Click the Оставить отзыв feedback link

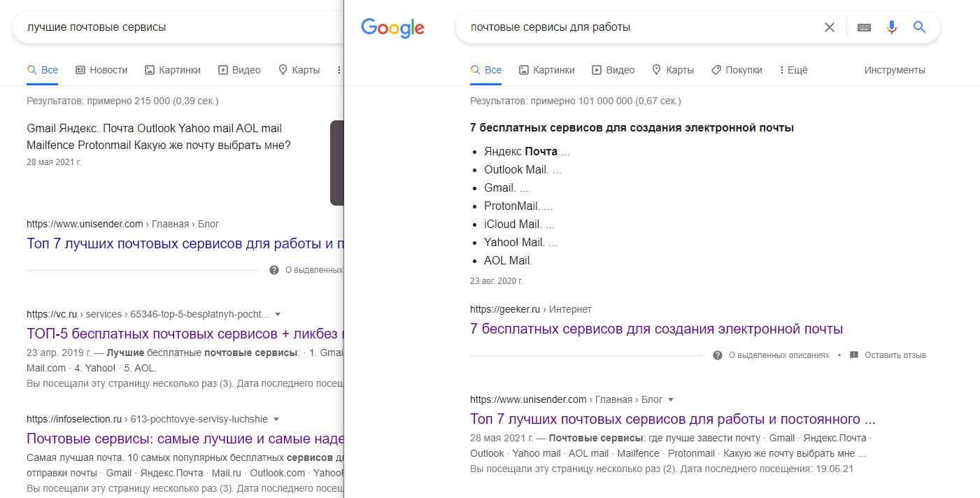(x=888, y=355)
